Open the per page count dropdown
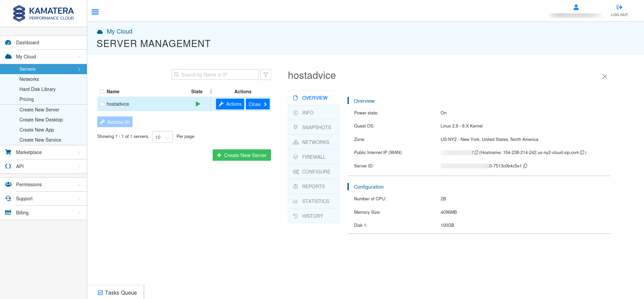The image size is (644, 299). 163,137
